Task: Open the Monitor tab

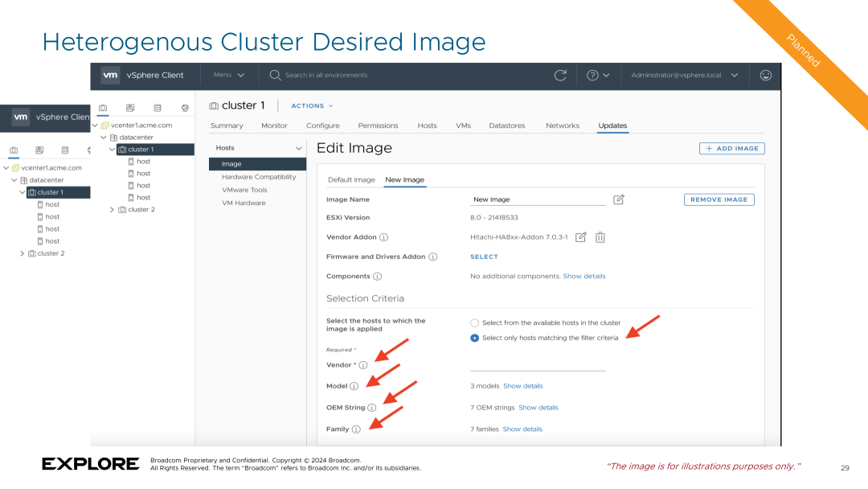Action: pos(274,125)
